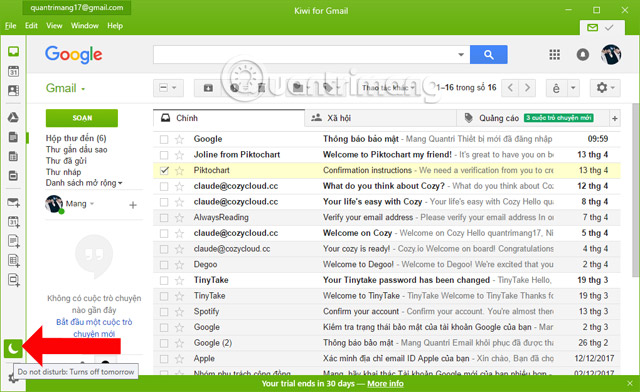Open Google Sheets from Kiwi sidebar

[13, 156]
